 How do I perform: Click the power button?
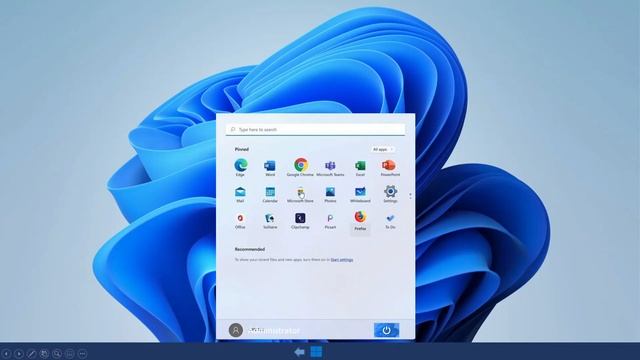387,330
